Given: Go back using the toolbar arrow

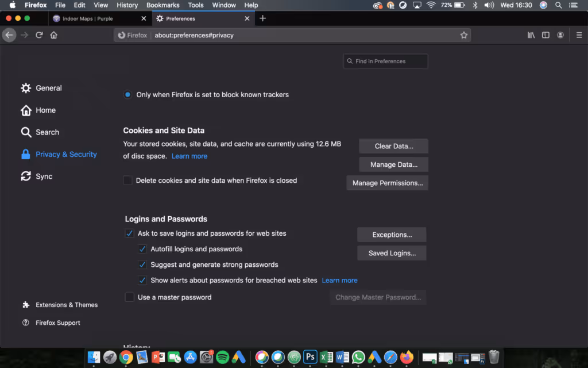Looking at the screenshot, I should coord(9,35).
